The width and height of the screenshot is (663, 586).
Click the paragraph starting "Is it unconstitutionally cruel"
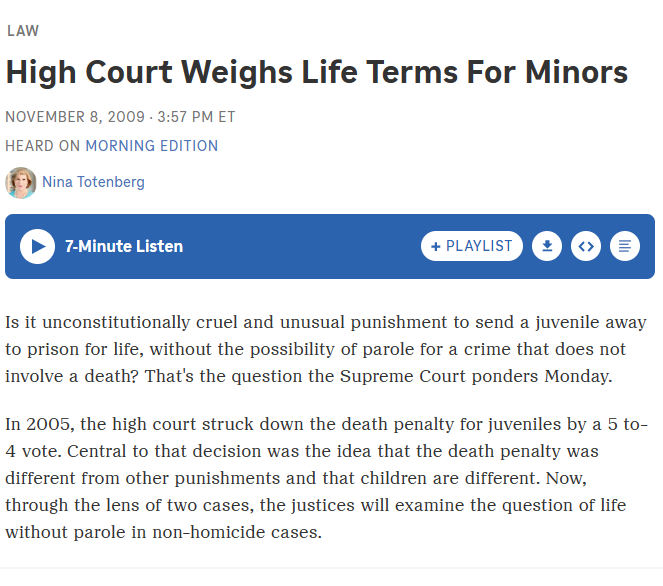(x=326, y=350)
